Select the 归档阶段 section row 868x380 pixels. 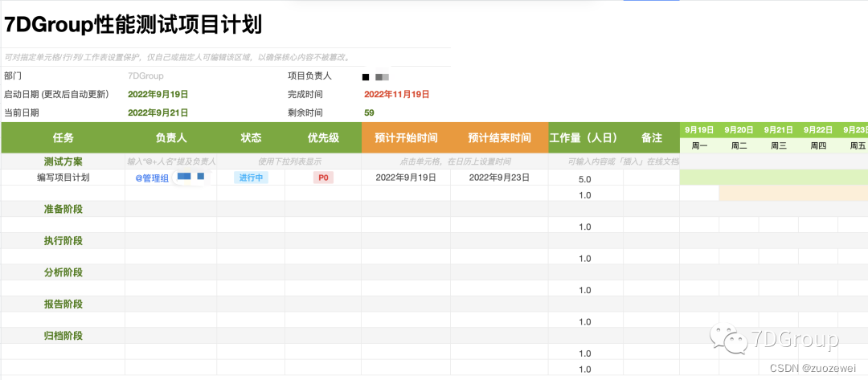63,335
